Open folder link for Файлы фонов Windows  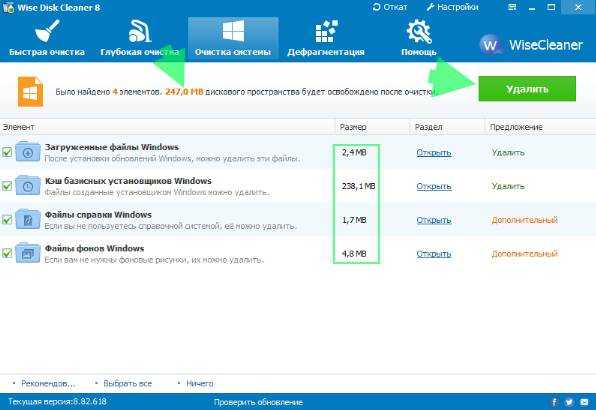click(x=434, y=254)
